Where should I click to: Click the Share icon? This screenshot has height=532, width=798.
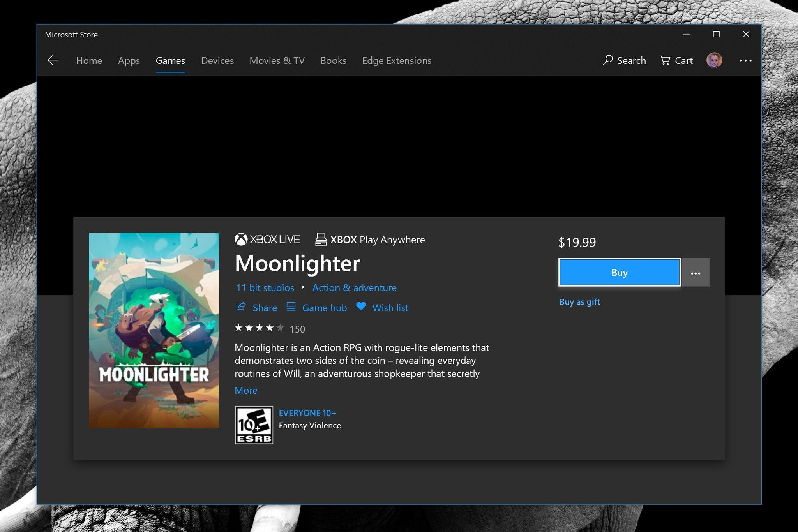coord(241,307)
